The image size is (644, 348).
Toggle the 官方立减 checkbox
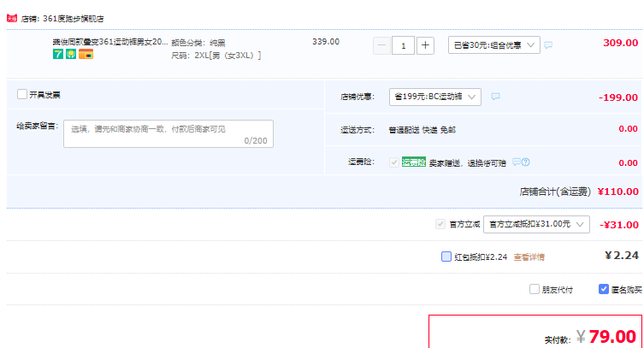click(440, 224)
